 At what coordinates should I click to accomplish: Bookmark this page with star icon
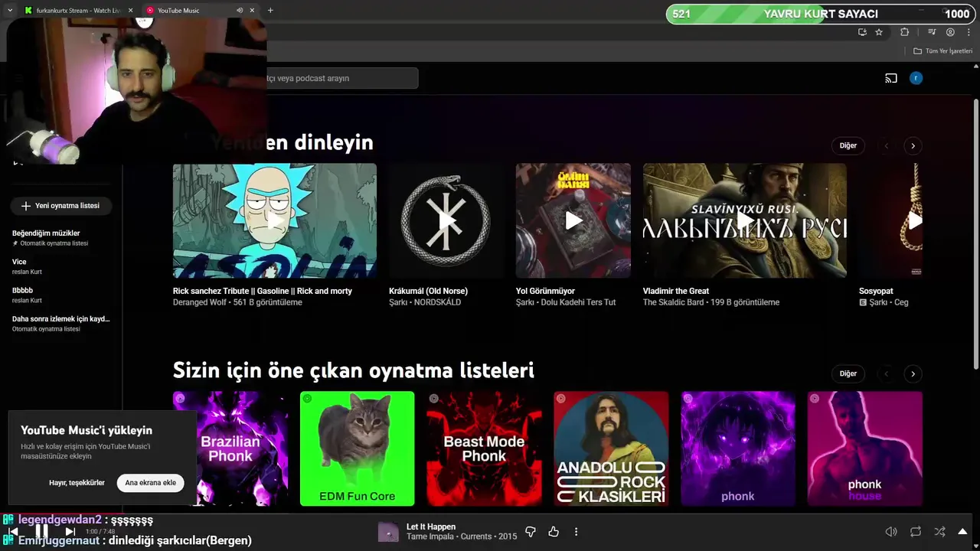click(x=879, y=32)
